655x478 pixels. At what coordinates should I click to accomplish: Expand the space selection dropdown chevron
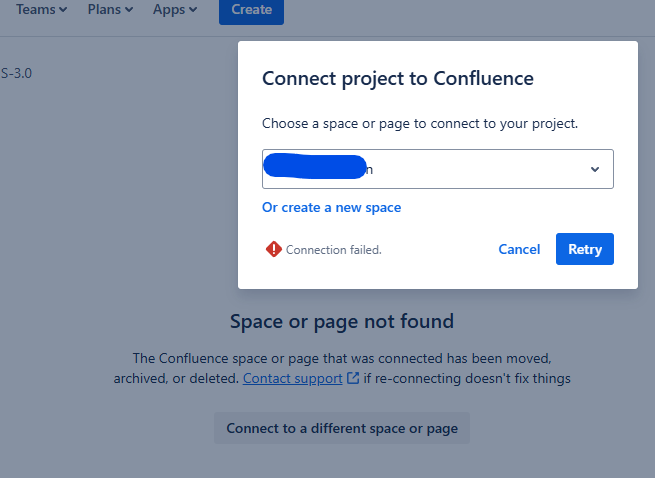click(x=595, y=169)
